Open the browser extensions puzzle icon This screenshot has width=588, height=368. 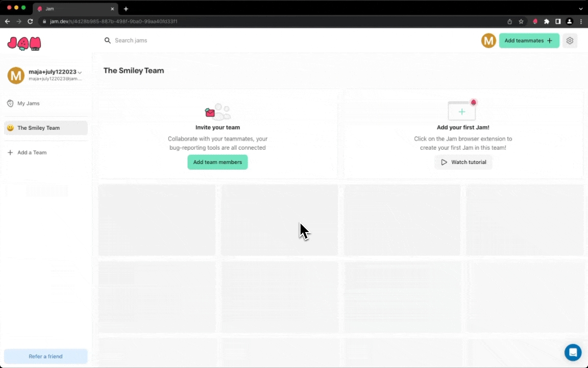coord(547,21)
